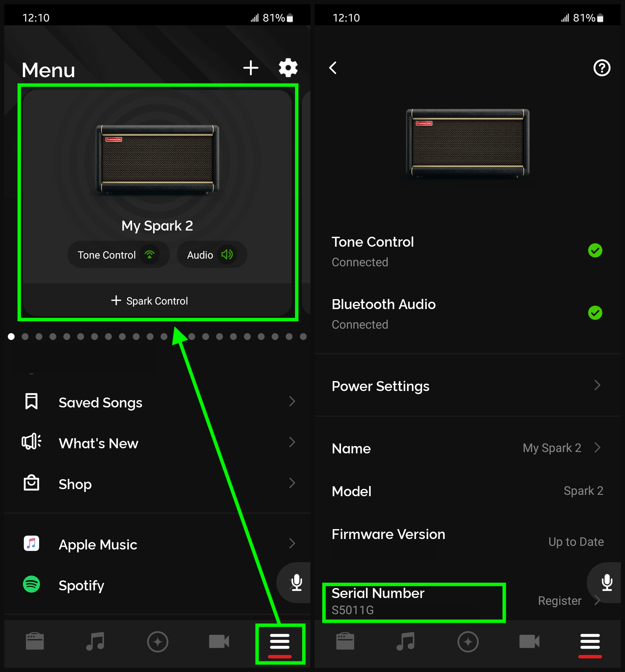Go back using the left arrow
Viewport: 625px width, 672px height.
tap(333, 68)
